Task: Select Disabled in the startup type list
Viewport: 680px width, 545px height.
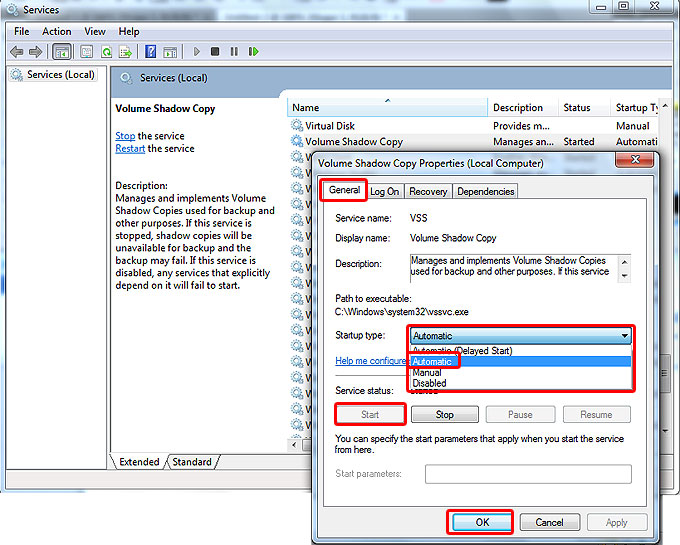Action: pos(430,383)
